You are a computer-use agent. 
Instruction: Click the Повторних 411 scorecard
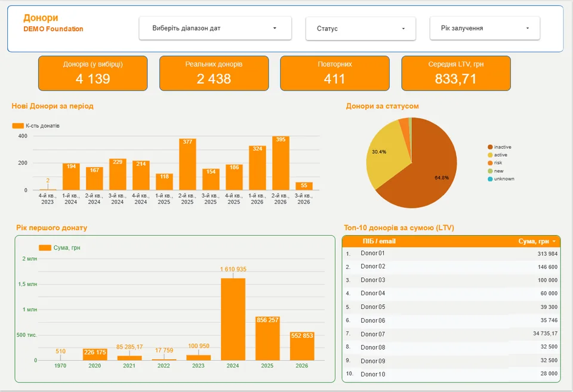(x=335, y=73)
